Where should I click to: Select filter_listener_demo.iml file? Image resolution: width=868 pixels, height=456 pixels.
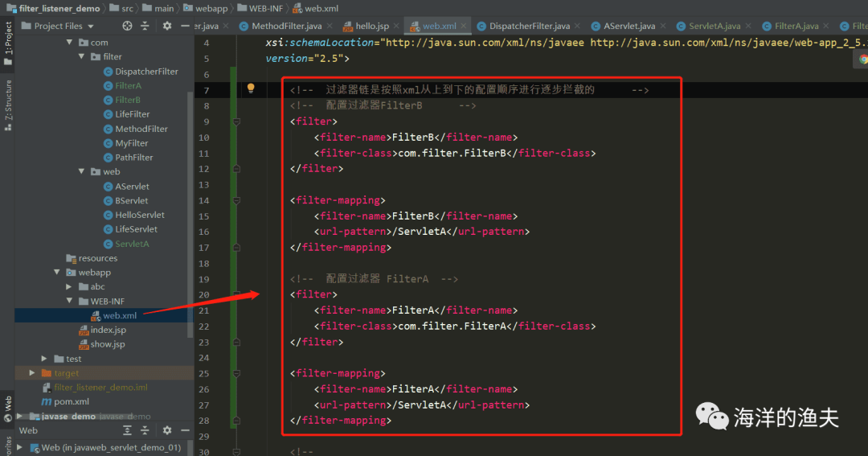tap(95, 388)
